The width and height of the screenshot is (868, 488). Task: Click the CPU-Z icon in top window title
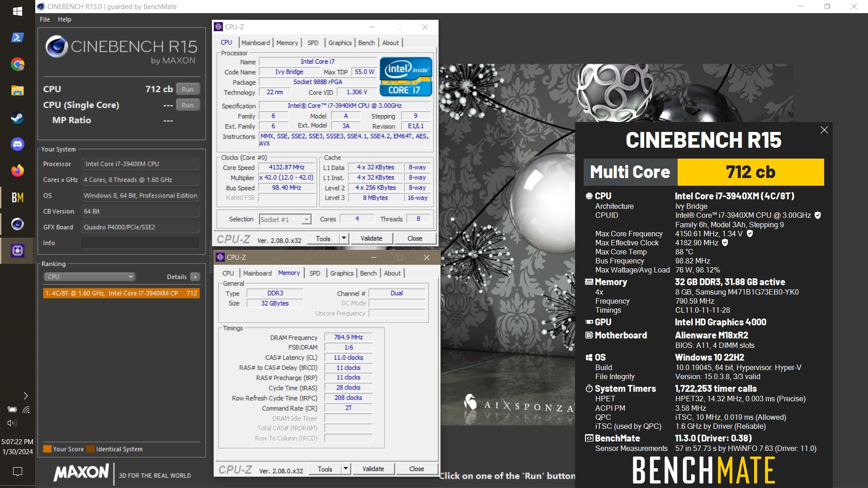coord(218,27)
